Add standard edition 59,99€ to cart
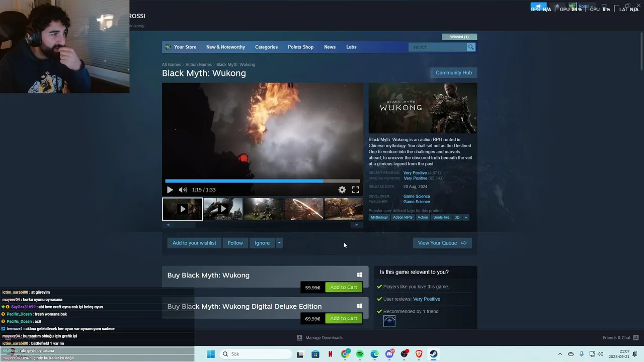The width and height of the screenshot is (644, 362). [344, 287]
